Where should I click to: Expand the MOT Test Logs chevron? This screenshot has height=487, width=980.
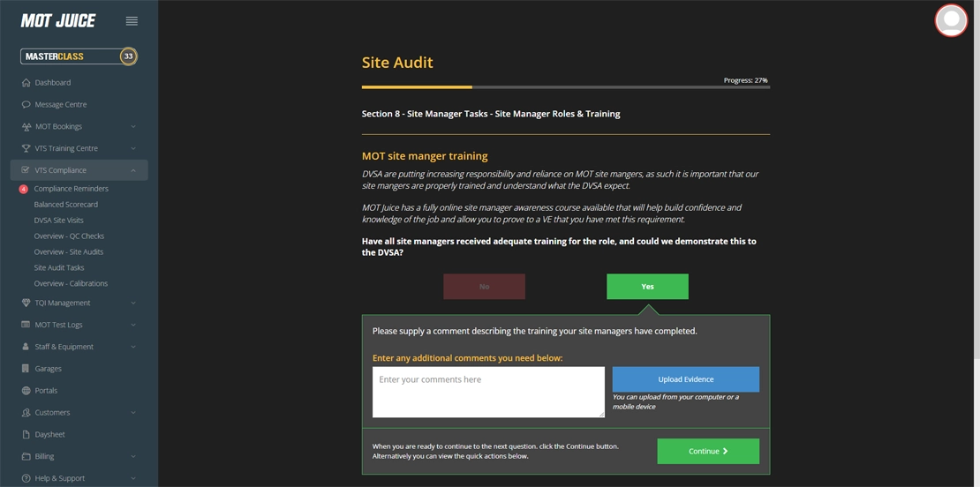(x=133, y=325)
